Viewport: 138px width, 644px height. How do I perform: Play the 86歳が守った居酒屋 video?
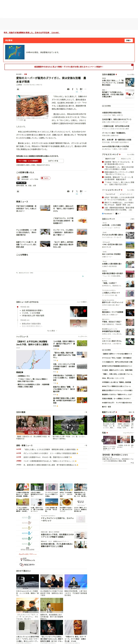[34, 425]
